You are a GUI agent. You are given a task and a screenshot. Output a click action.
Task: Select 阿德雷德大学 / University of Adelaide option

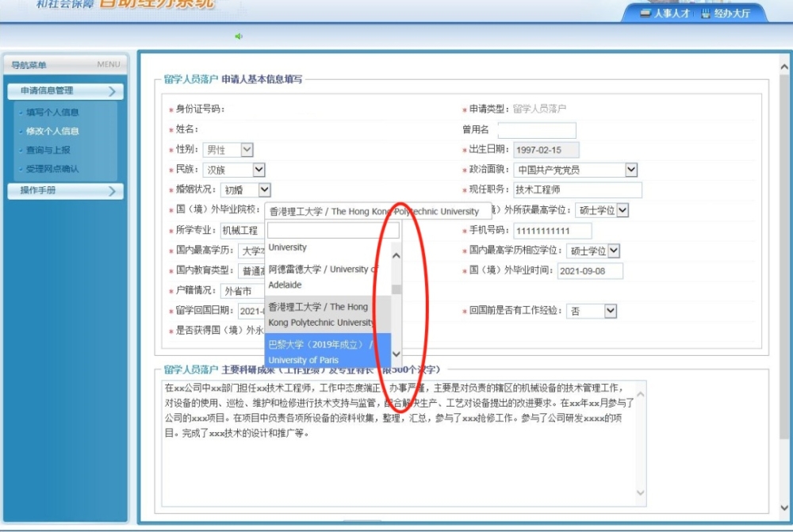(328, 277)
